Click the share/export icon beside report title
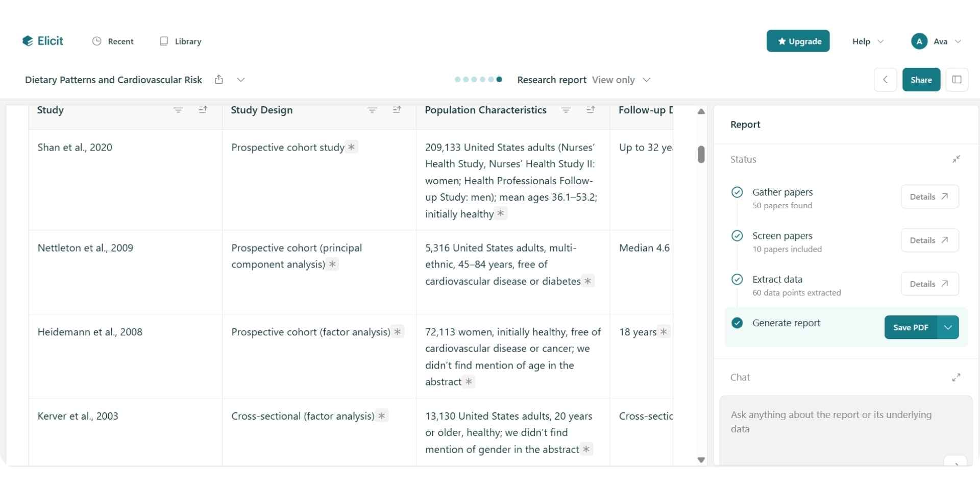The image size is (980, 490). pos(219,80)
